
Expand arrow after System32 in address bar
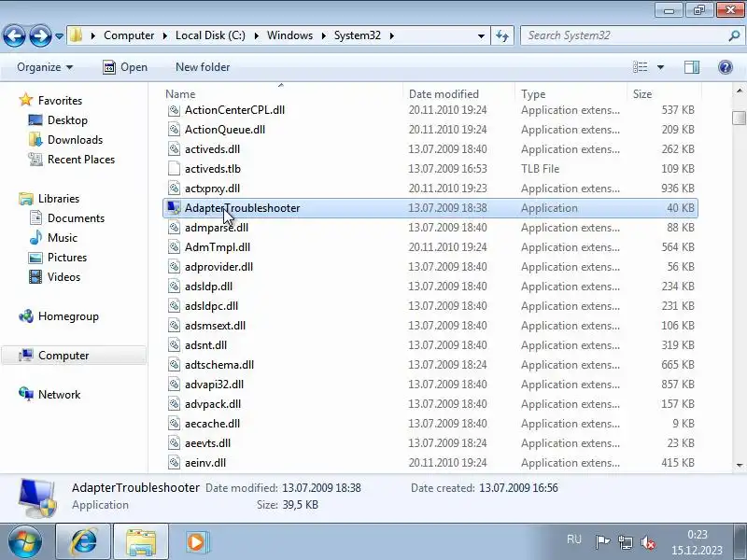[x=391, y=35]
